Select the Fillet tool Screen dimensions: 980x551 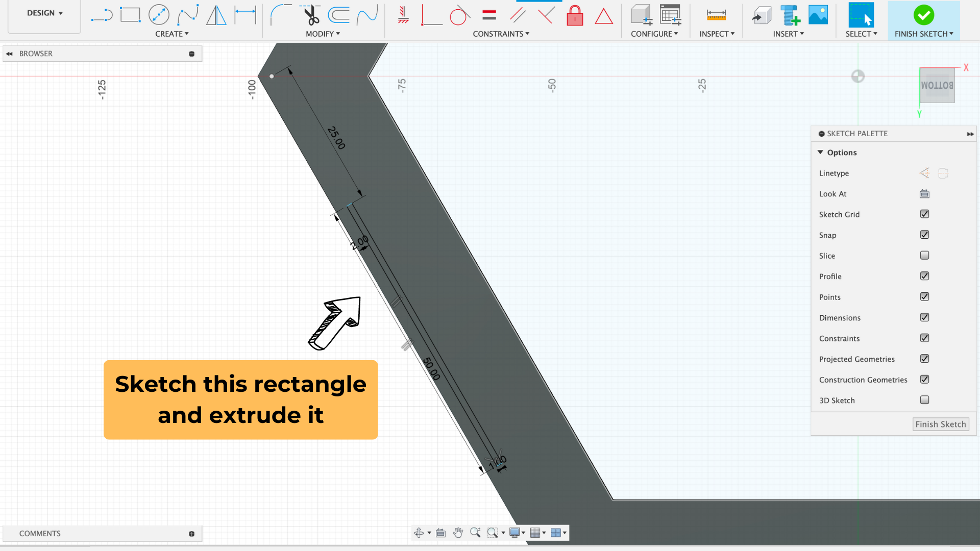[281, 15]
